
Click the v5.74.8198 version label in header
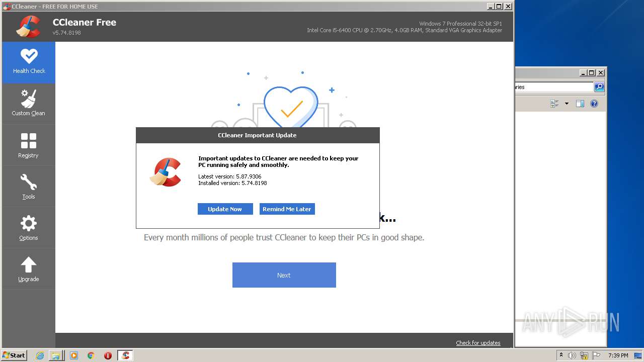[67, 33]
